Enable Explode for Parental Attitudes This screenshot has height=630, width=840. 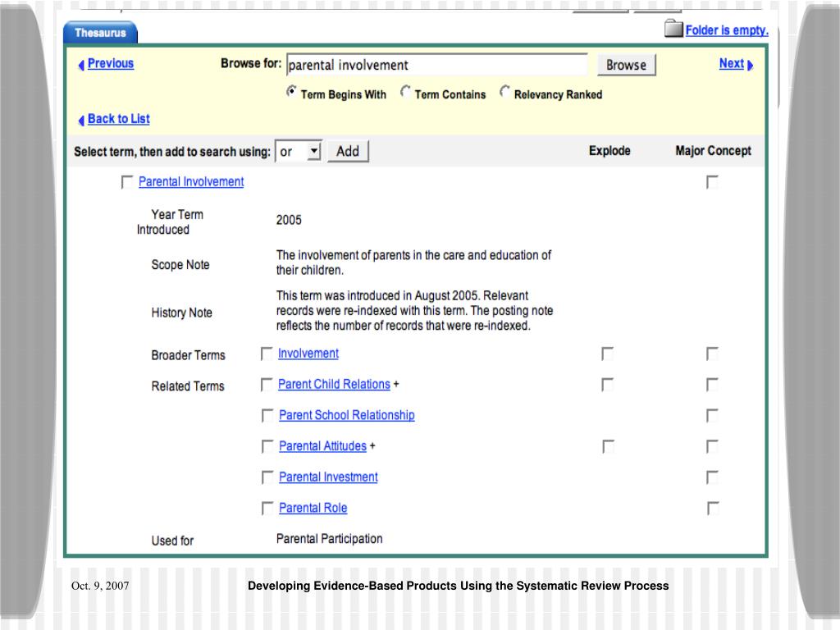click(x=608, y=446)
